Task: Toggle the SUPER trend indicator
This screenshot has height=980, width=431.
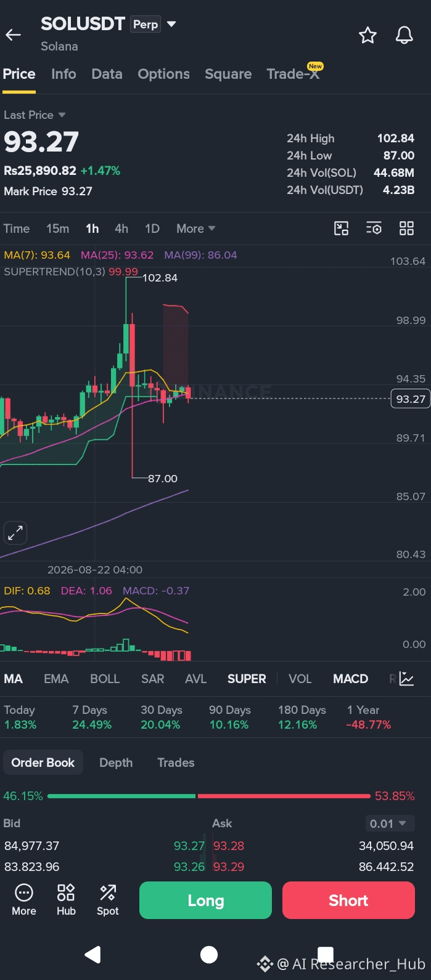Action: click(x=247, y=679)
